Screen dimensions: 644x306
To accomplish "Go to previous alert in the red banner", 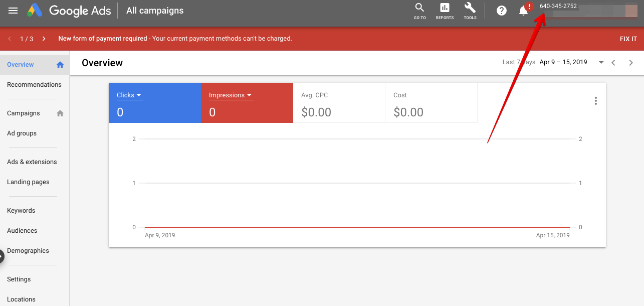I will point(10,39).
